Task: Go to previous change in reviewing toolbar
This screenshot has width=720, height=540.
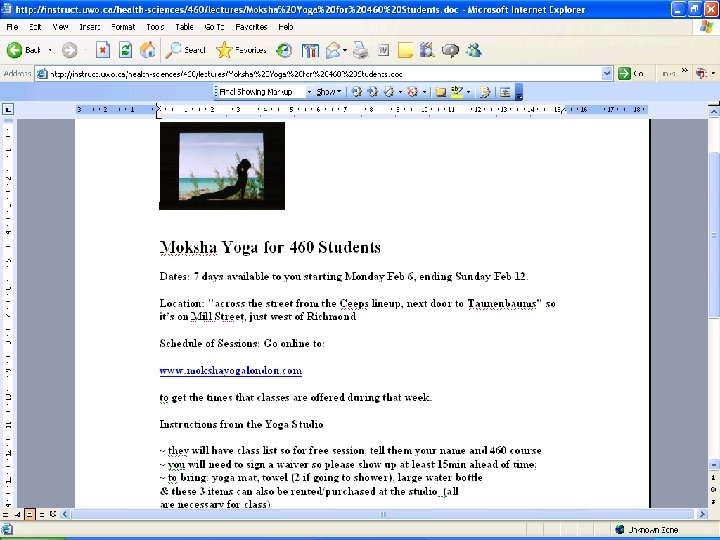Action: pyautogui.click(x=356, y=92)
